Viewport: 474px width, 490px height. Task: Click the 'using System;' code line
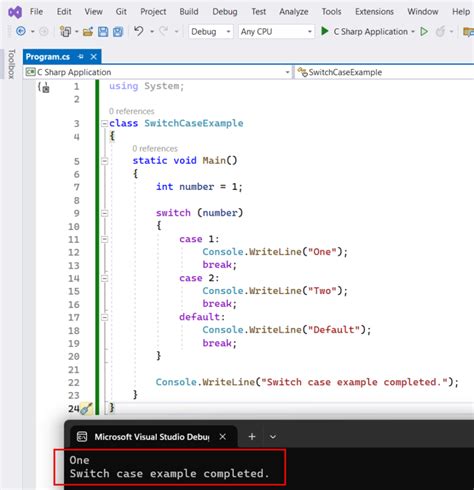coord(146,86)
